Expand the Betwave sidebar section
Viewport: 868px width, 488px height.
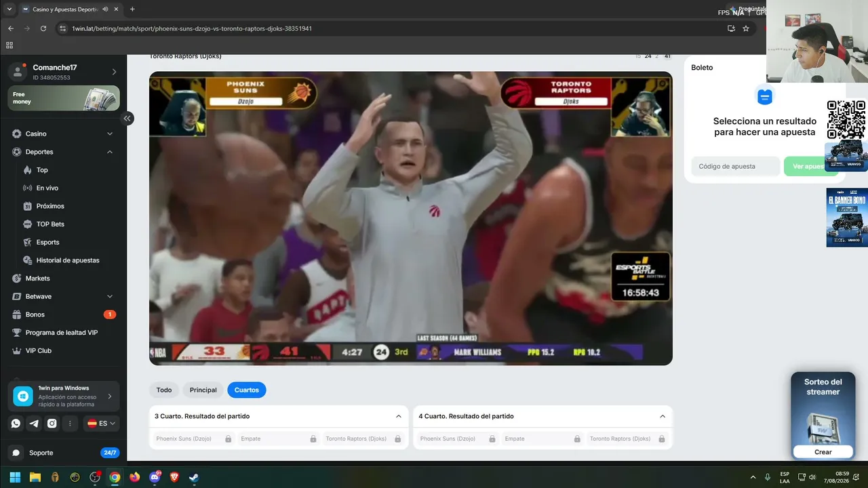[110, 297]
